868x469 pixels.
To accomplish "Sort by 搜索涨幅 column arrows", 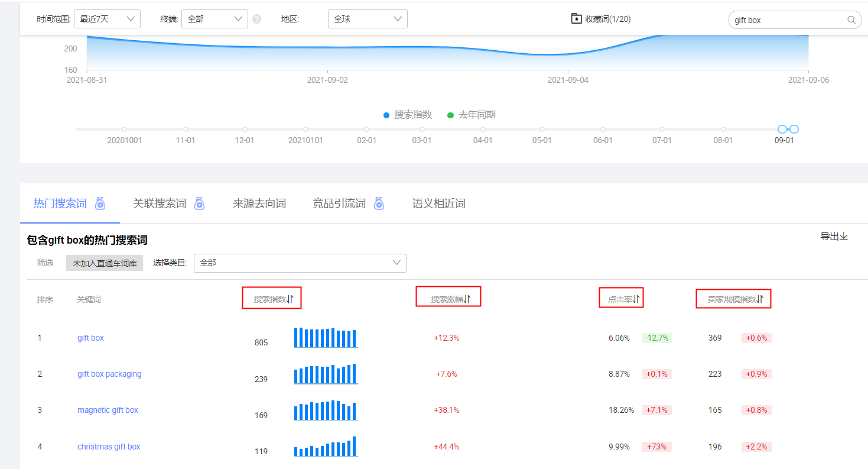I will [x=467, y=299].
